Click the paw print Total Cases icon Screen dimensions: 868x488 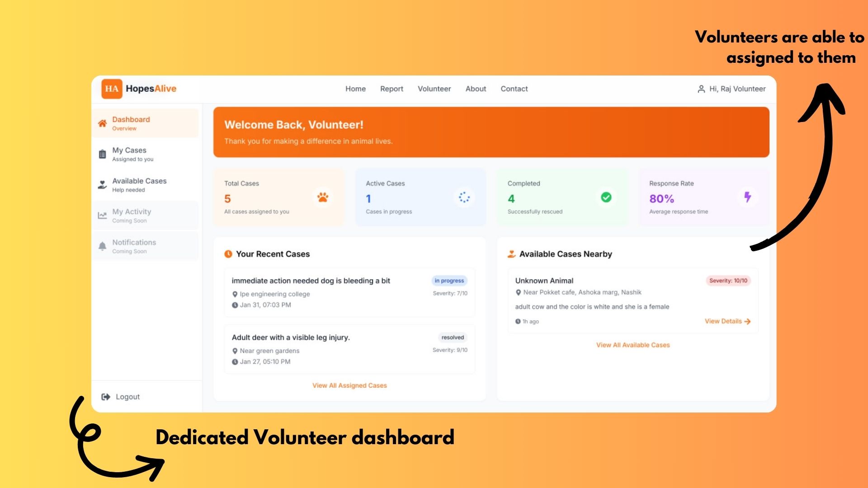point(323,197)
